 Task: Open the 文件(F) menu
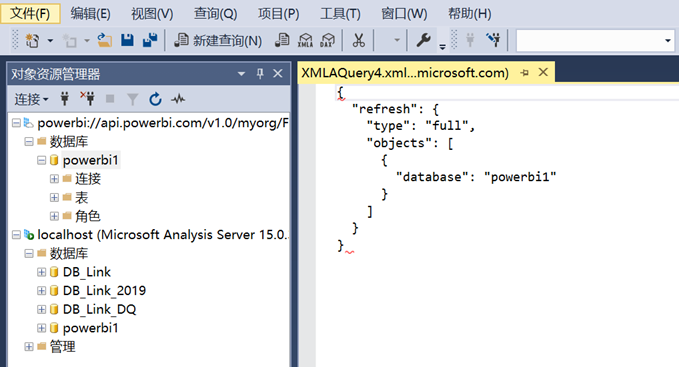click(30, 13)
